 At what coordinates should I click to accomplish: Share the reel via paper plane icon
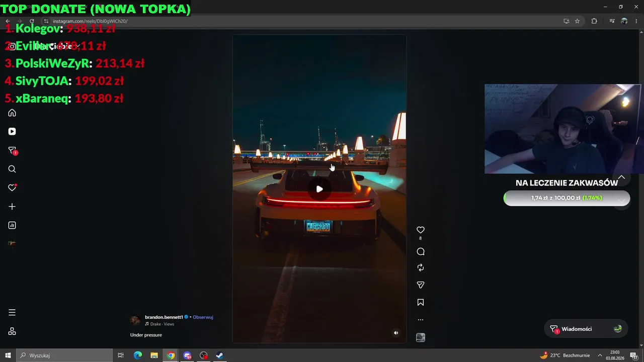click(x=421, y=285)
